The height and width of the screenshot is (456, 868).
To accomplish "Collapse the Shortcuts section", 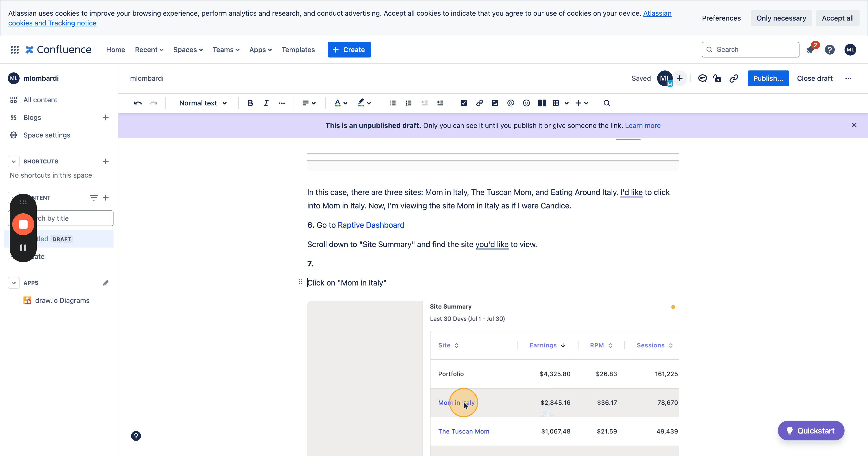I will (x=13, y=161).
